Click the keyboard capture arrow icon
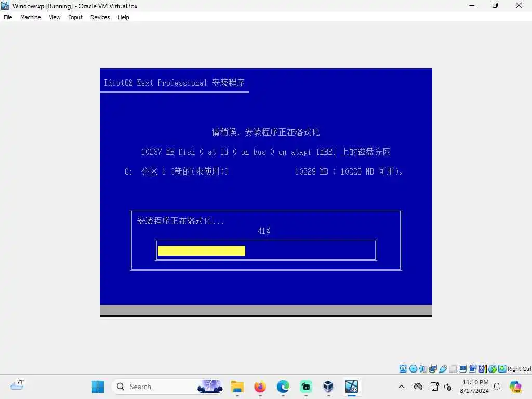 pyautogui.click(x=502, y=368)
